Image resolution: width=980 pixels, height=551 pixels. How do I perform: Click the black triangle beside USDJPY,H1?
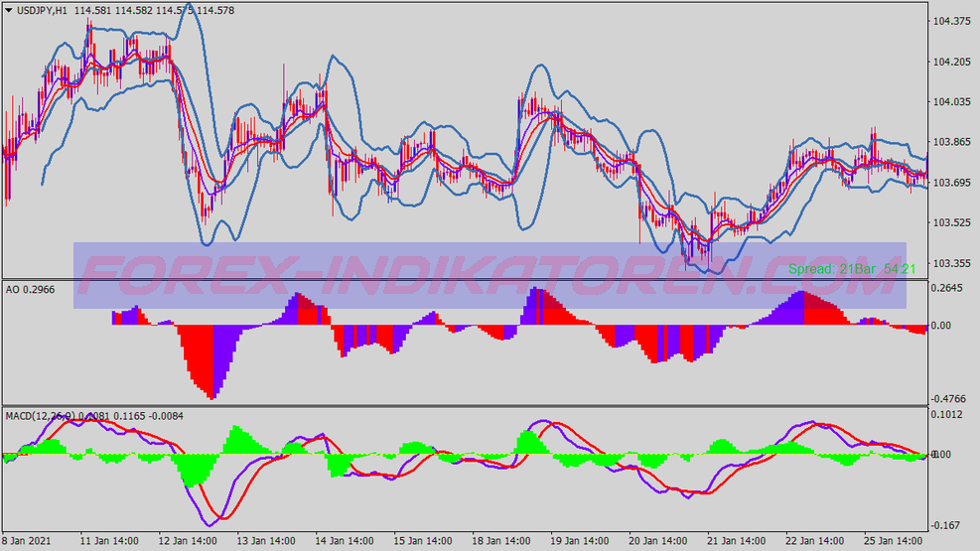(x=10, y=10)
